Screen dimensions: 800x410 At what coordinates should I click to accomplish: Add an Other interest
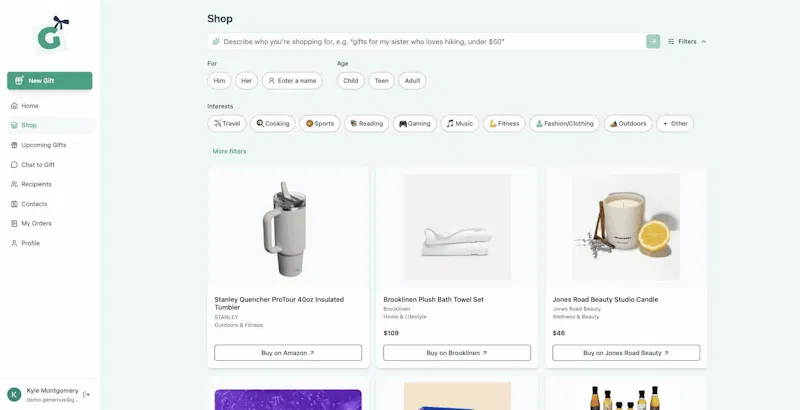(x=675, y=123)
